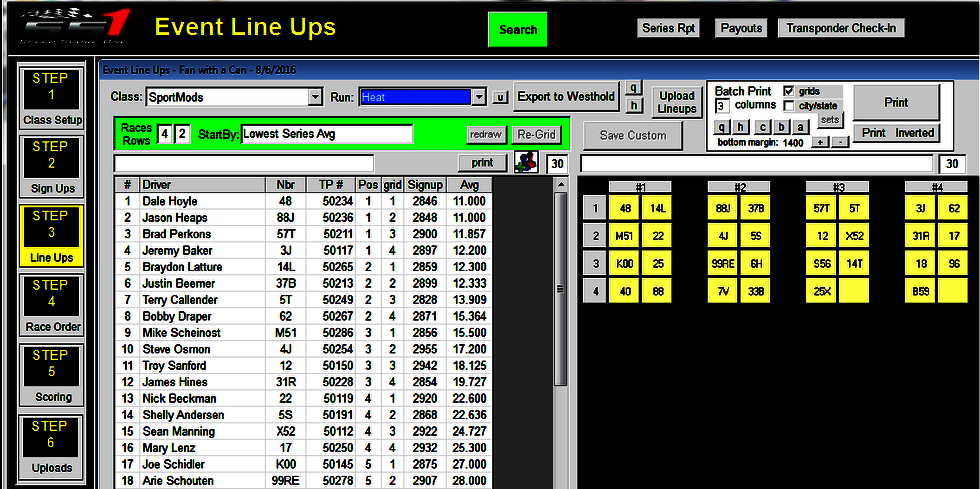Click the add drivers people icon
The image size is (980, 489).
click(x=526, y=163)
